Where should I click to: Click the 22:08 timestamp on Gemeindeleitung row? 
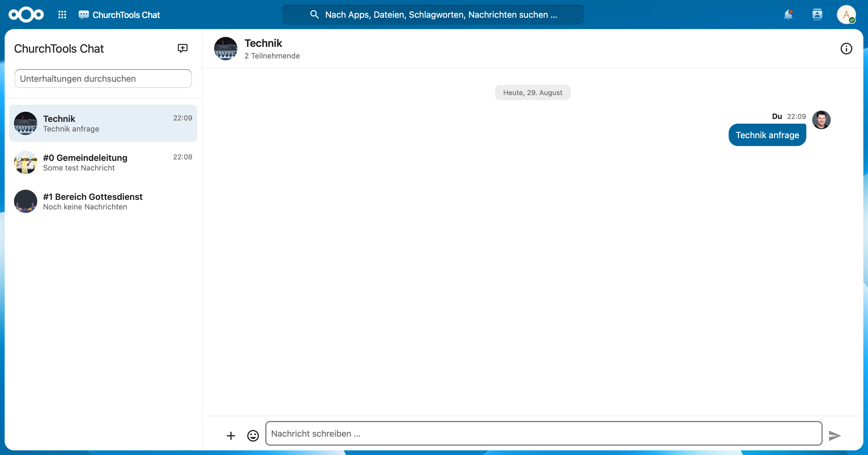[x=183, y=157]
